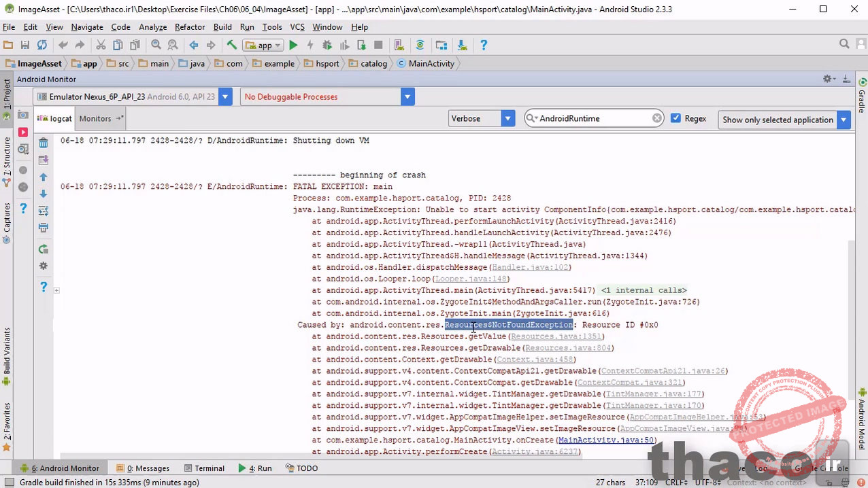Click the screen capture camera icon
Screen dimensions: 868x488
click(23, 115)
